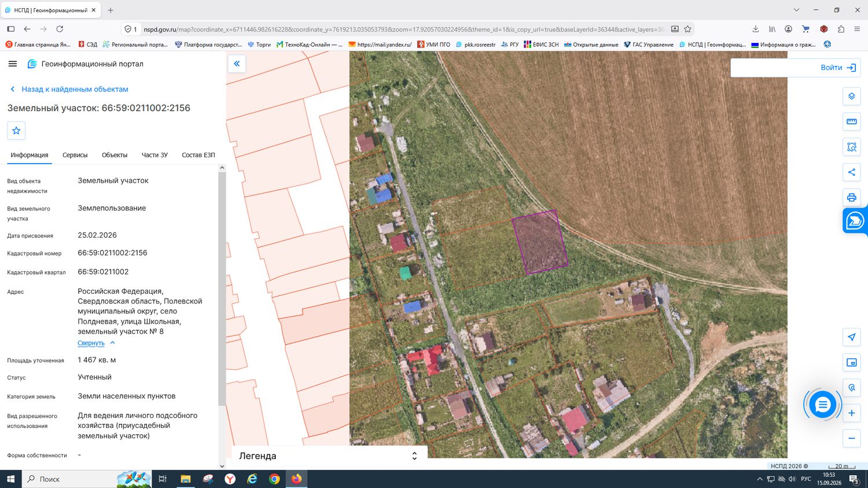Open the overview mini-map icon
Image resolution: width=868 pixels, height=488 pixels.
tap(851, 363)
